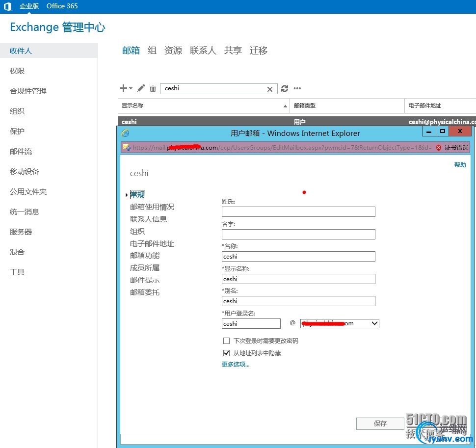This screenshot has width=476, height=448.
Task: Open the 成员所属 section
Action: (145, 268)
